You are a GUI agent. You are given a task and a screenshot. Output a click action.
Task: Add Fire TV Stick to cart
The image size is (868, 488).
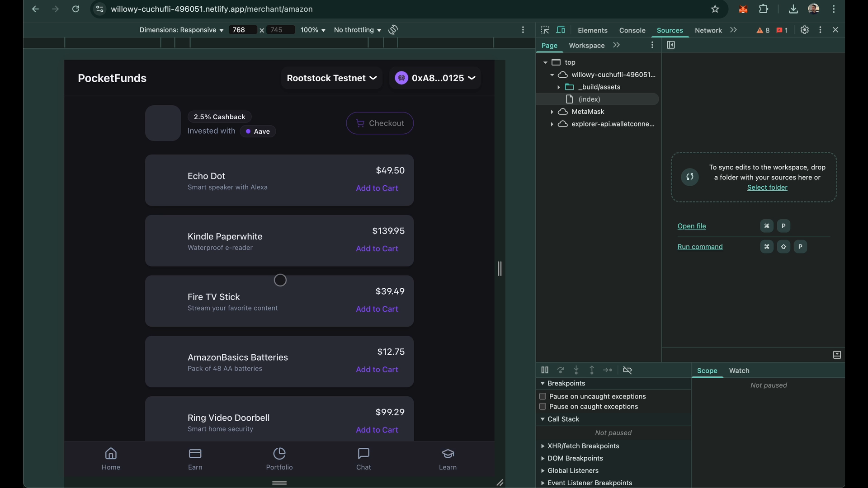pos(377,309)
